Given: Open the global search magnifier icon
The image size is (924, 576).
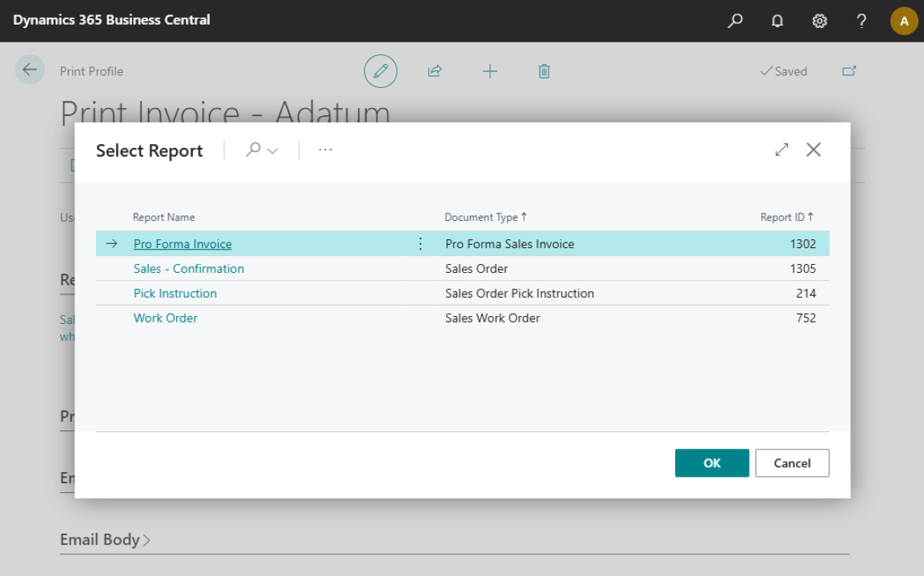Looking at the screenshot, I should click(x=735, y=21).
